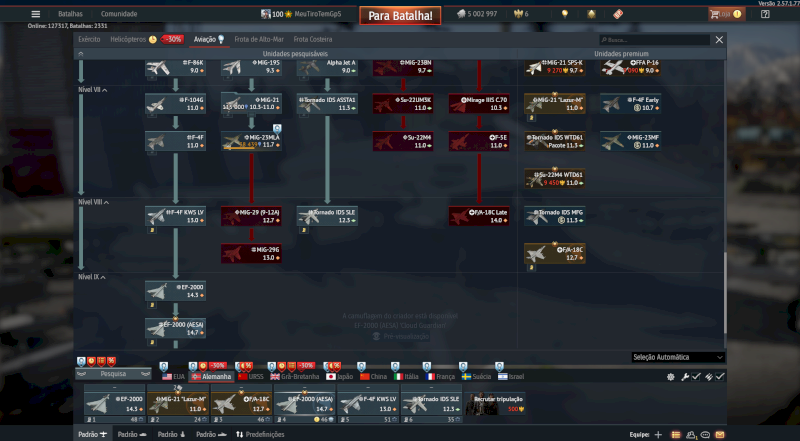
Task: Select the premium Tornado IDS MFG card
Action: click(x=555, y=216)
